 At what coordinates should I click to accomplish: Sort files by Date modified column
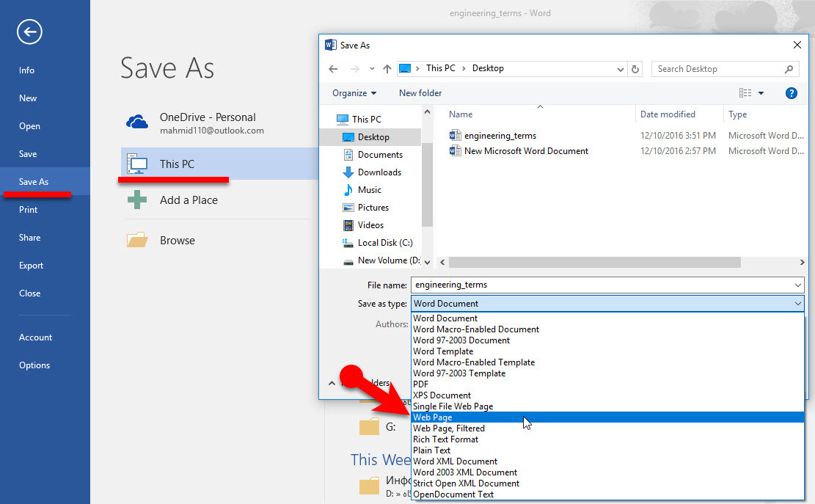[x=668, y=114]
